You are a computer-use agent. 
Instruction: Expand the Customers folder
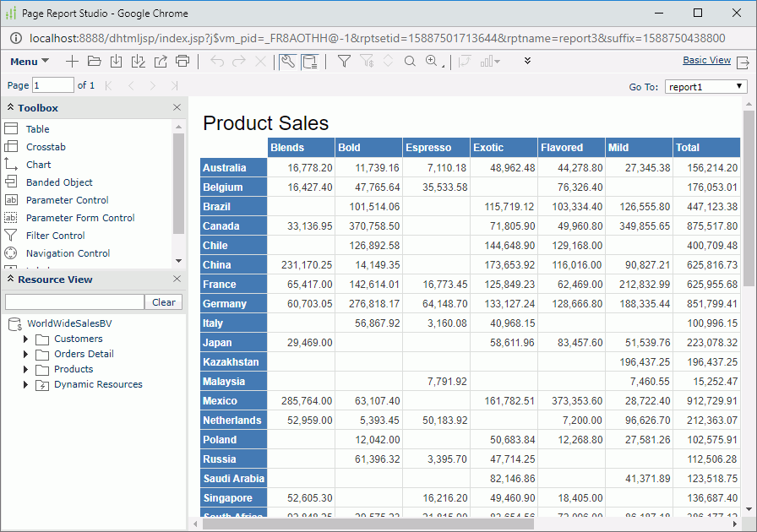click(x=26, y=339)
